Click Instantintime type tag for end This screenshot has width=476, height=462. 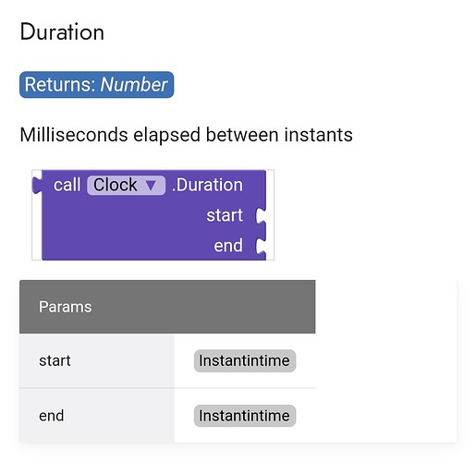pos(245,416)
